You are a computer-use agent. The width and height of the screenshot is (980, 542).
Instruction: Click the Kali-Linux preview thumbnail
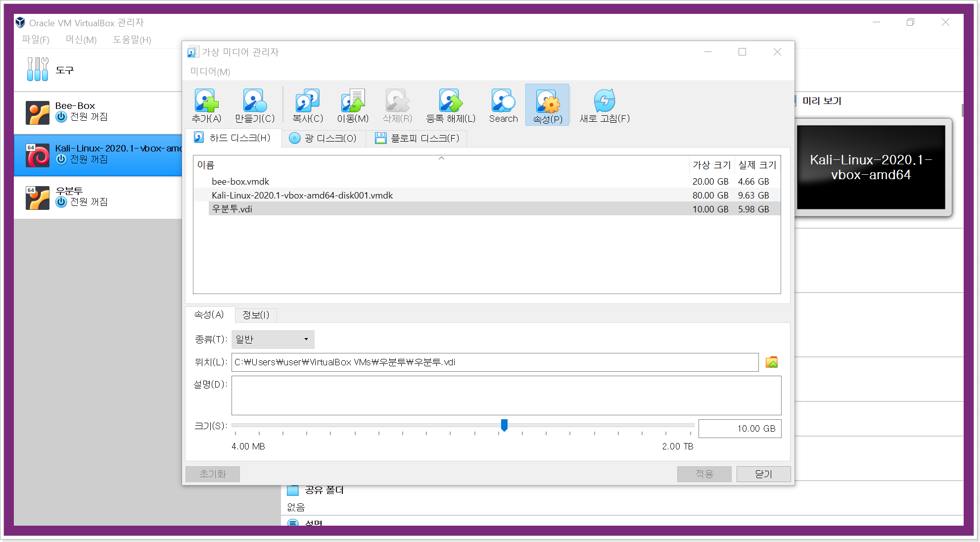[871, 167]
